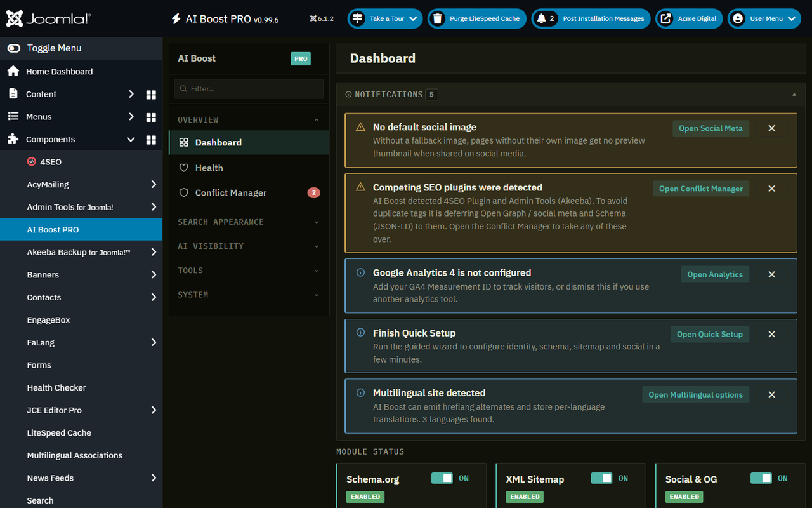The image size is (812, 508).
Task: Click the AI Boost lightning bolt icon
Action: [x=176, y=19]
